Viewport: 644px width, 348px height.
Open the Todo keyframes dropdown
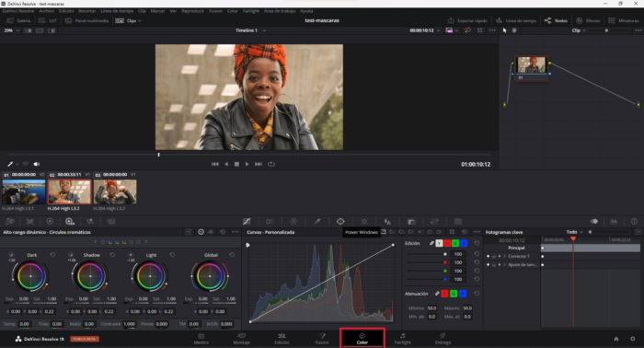pyautogui.click(x=575, y=232)
